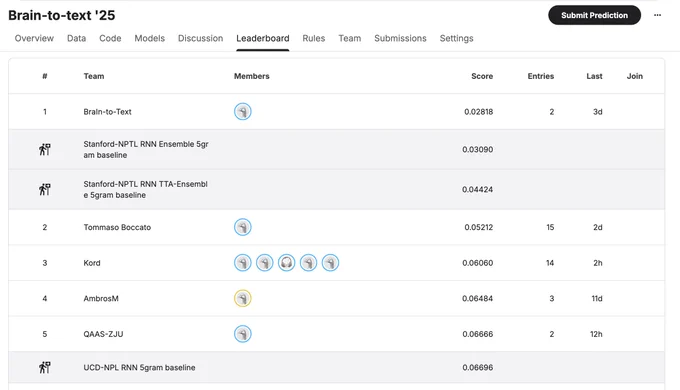The height and width of the screenshot is (390, 680).
Task: Click the Entries column header
Action: click(x=540, y=76)
